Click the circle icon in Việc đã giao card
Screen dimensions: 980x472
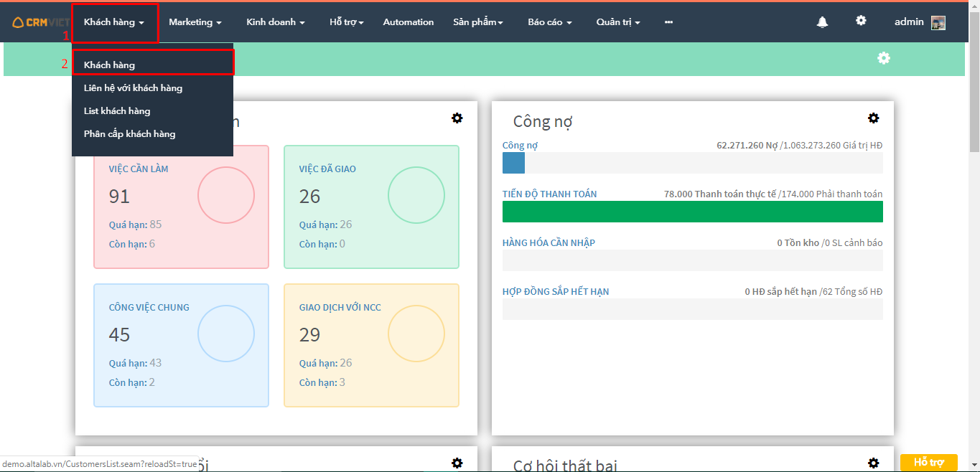pyautogui.click(x=416, y=194)
